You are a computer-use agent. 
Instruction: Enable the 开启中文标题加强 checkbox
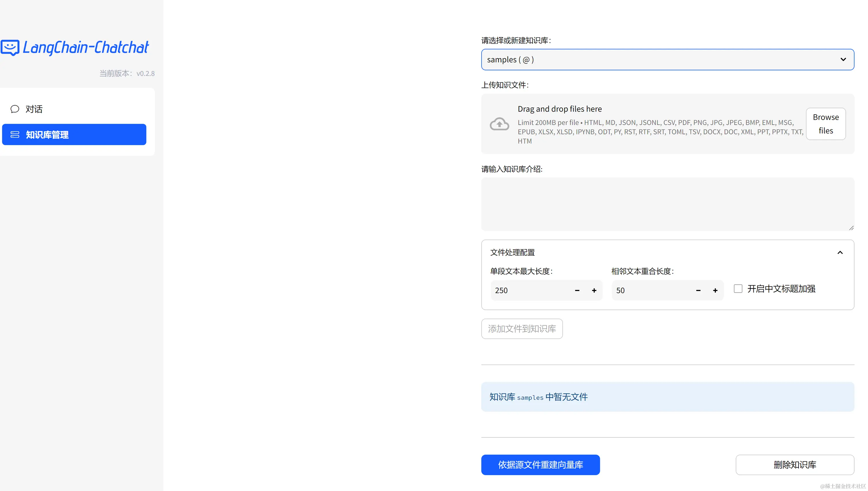point(738,289)
